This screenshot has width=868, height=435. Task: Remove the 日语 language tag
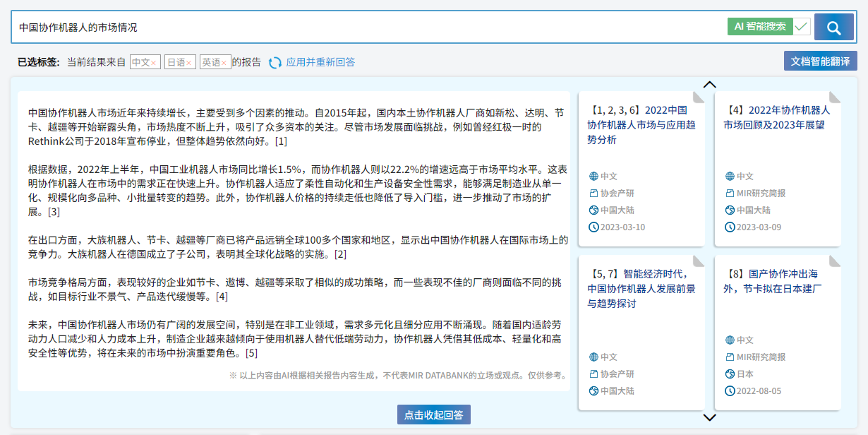188,63
